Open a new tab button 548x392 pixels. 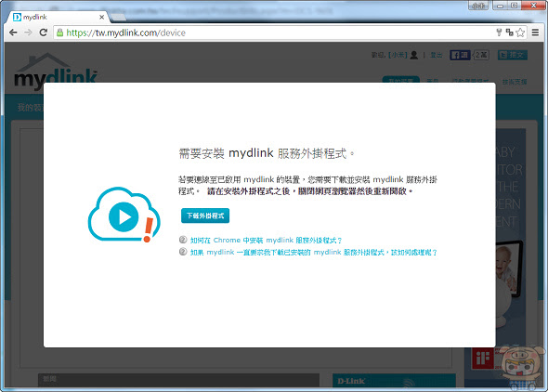[x=118, y=17]
